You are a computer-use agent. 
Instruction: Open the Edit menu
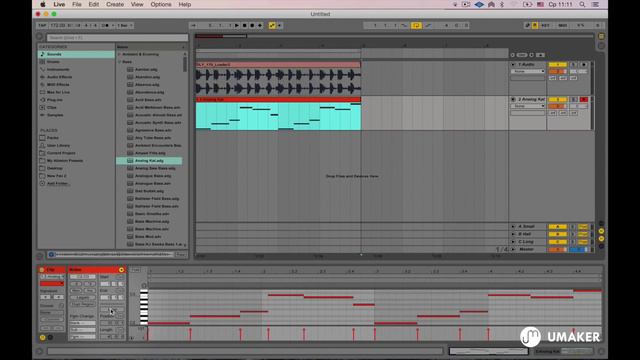(x=93, y=4)
